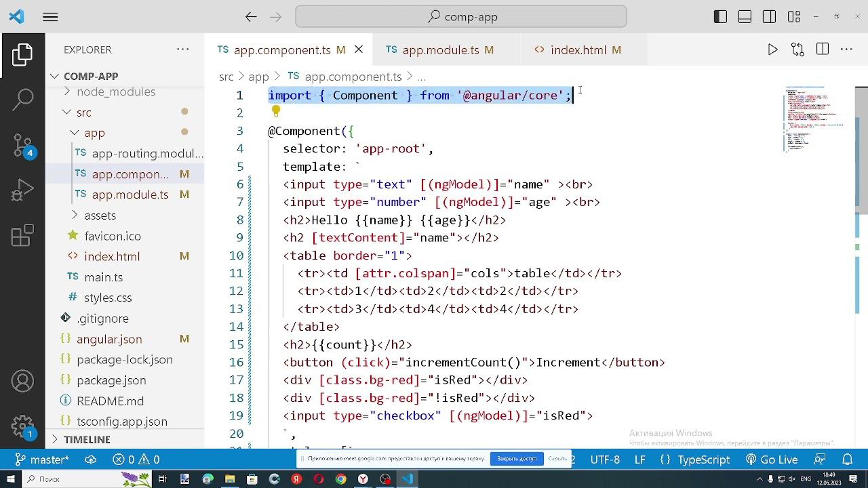Start Go Live server
The width and height of the screenshot is (868, 488).
pos(772,460)
